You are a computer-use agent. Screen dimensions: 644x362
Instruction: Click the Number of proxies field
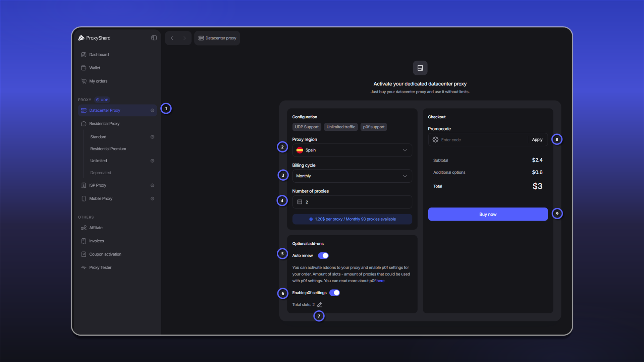click(352, 202)
